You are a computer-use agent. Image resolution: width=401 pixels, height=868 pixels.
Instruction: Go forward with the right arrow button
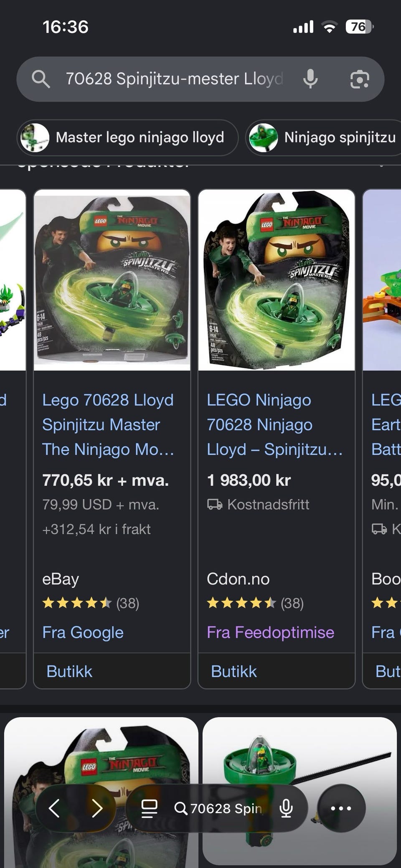pos(97,808)
